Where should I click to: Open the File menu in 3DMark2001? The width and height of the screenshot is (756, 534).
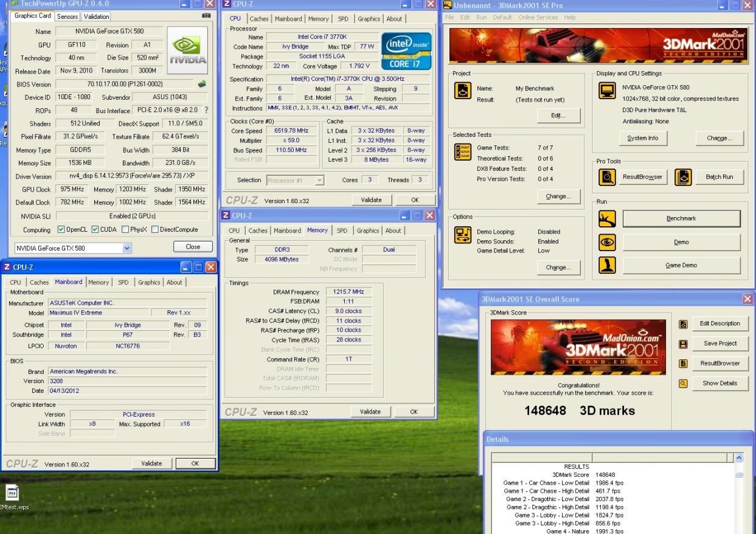click(449, 18)
